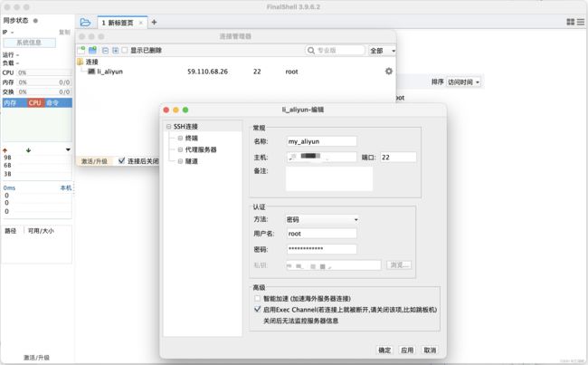The height and width of the screenshot is (365, 588).
Task: Collapse SSH连接 tree node in edit dialog
Action: click(x=169, y=127)
